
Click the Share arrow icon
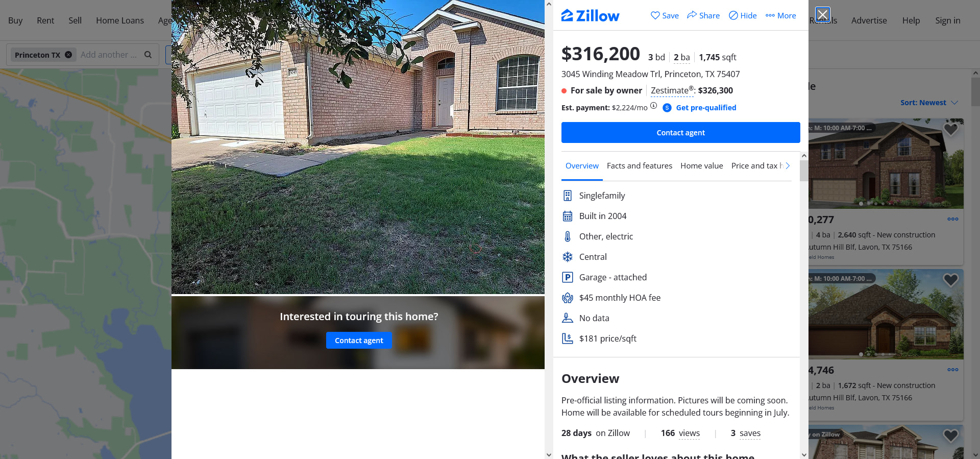point(692,15)
